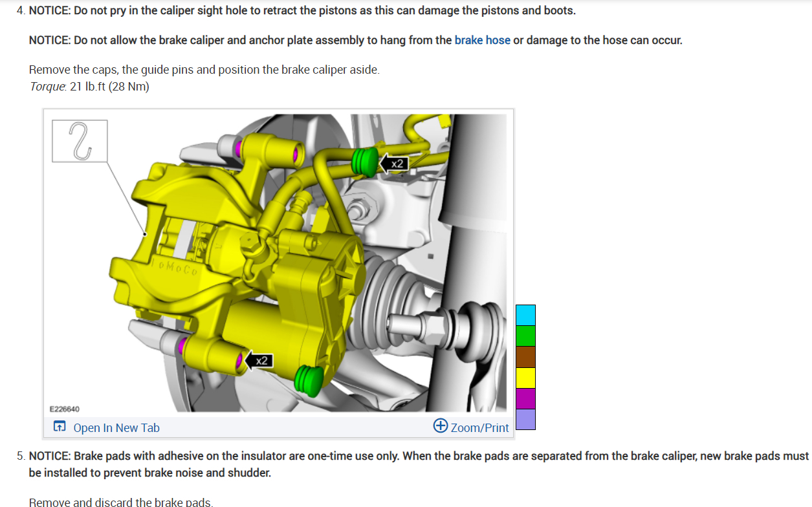The width and height of the screenshot is (812, 507).
Task: Click Open In New Tab link
Action: [x=116, y=427]
